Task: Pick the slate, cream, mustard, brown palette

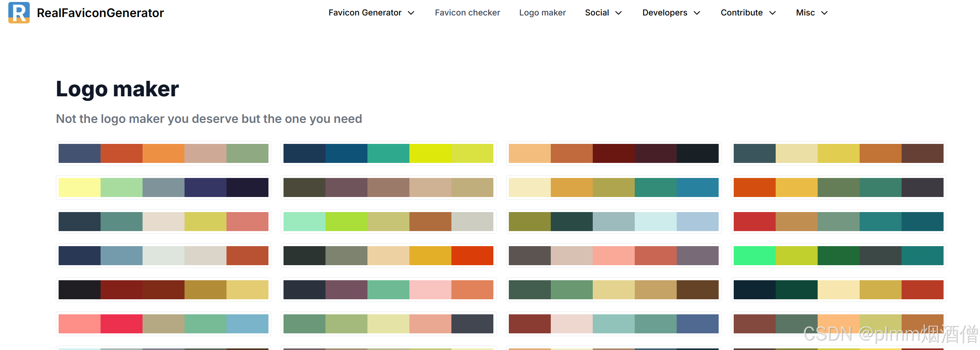Action: tap(839, 153)
